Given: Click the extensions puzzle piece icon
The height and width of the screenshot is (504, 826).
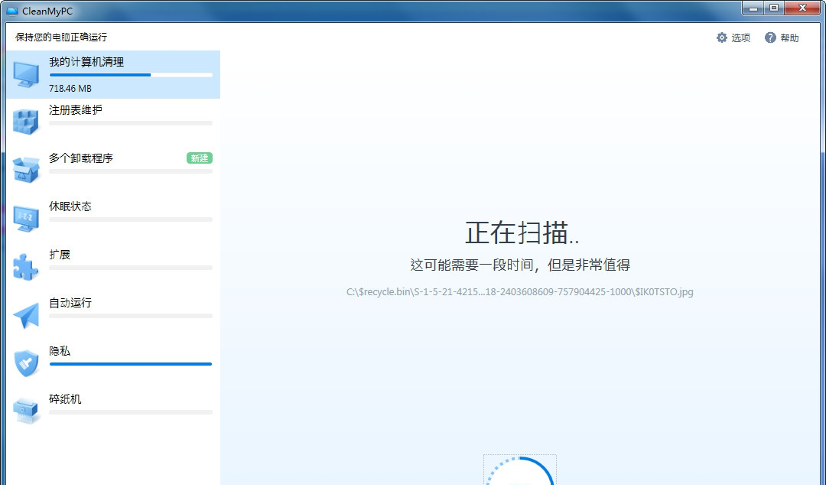Looking at the screenshot, I should pyautogui.click(x=26, y=266).
